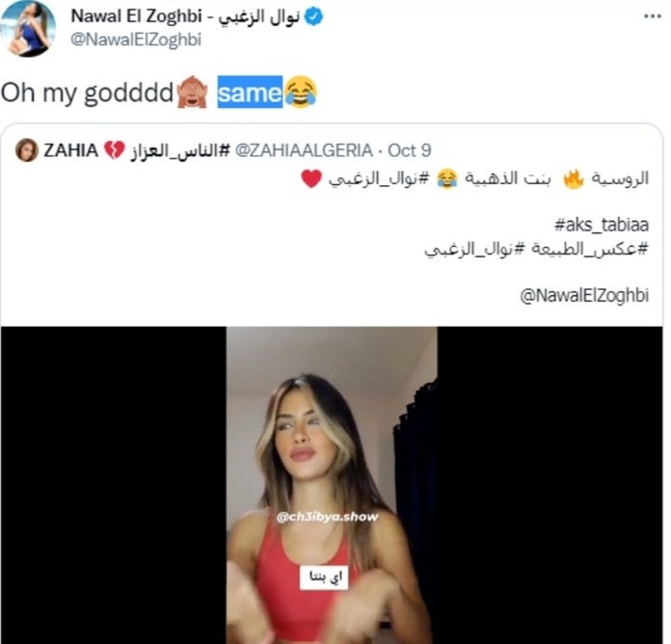Click the ZAHIA display name
This screenshot has height=644, width=671.
click(71, 150)
